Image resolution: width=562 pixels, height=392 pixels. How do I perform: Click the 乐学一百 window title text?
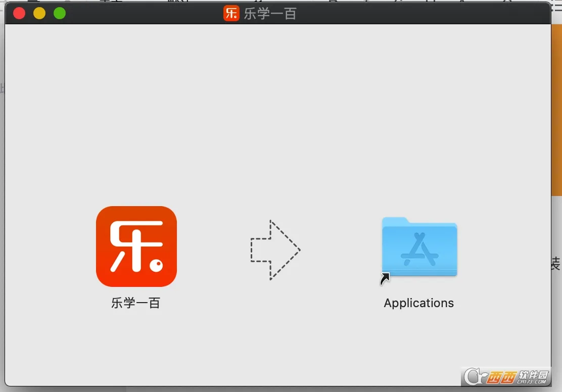click(x=270, y=14)
